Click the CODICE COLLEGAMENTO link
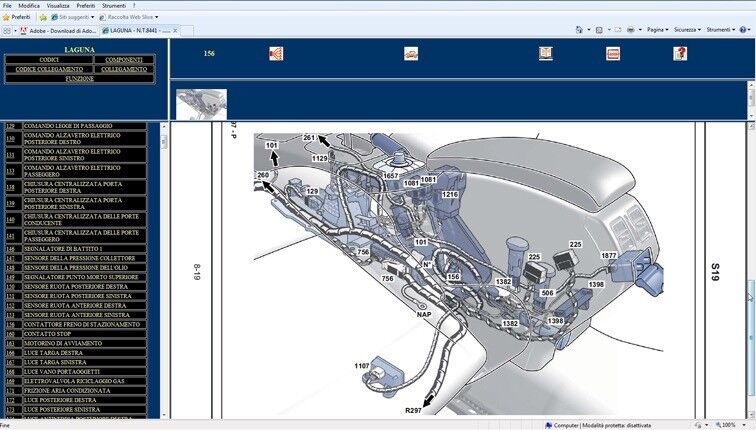Viewport: 756px width, 430px height. pos(50,69)
